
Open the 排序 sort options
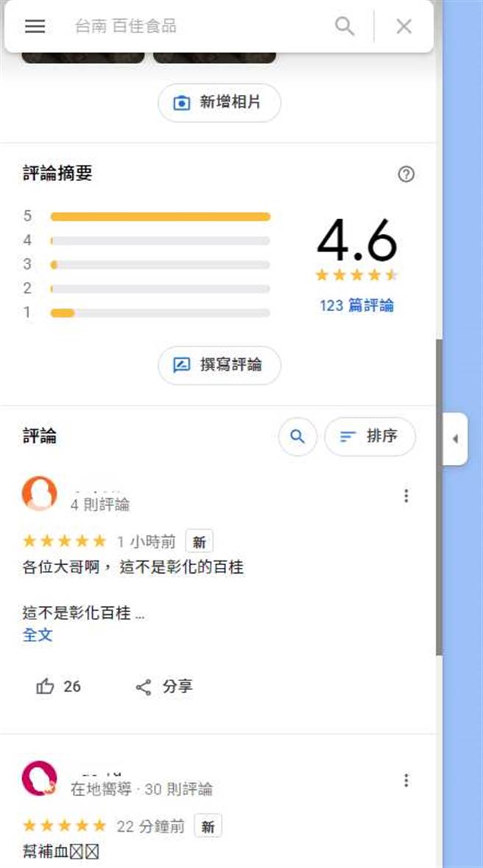click(x=370, y=436)
